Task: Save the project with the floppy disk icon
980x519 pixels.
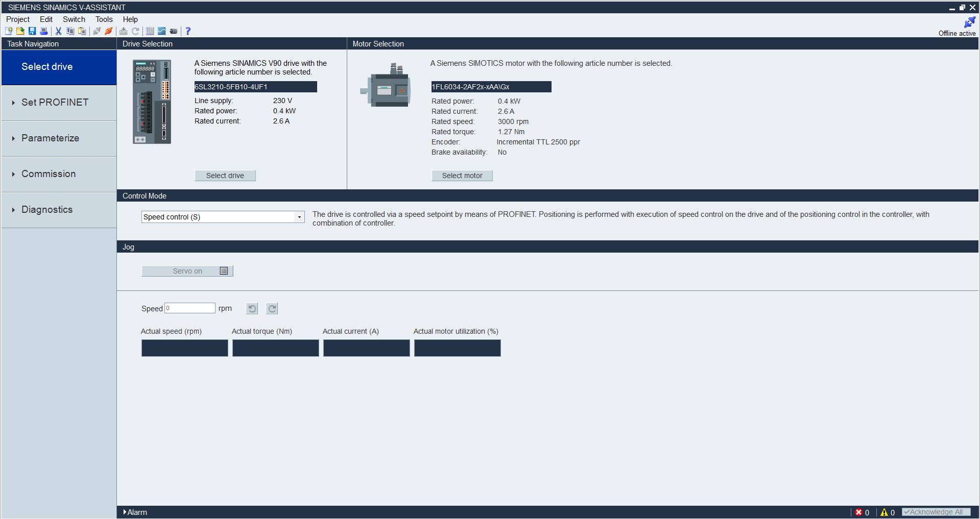Action: 32,31
